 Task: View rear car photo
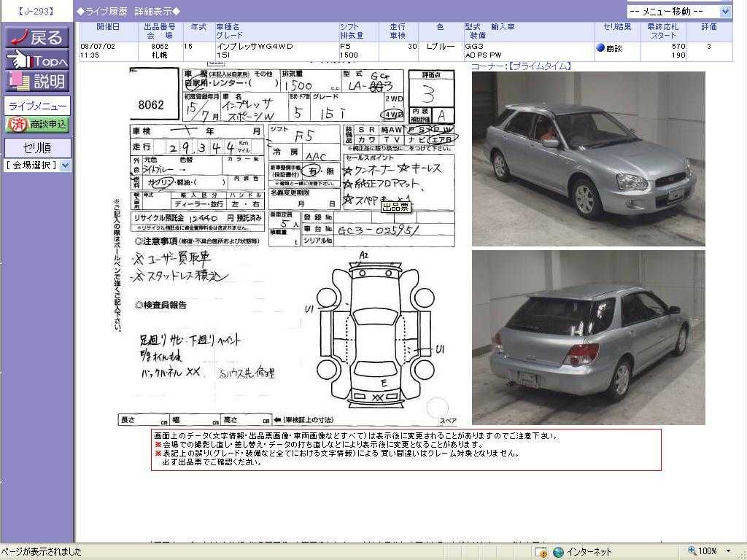coord(589,338)
